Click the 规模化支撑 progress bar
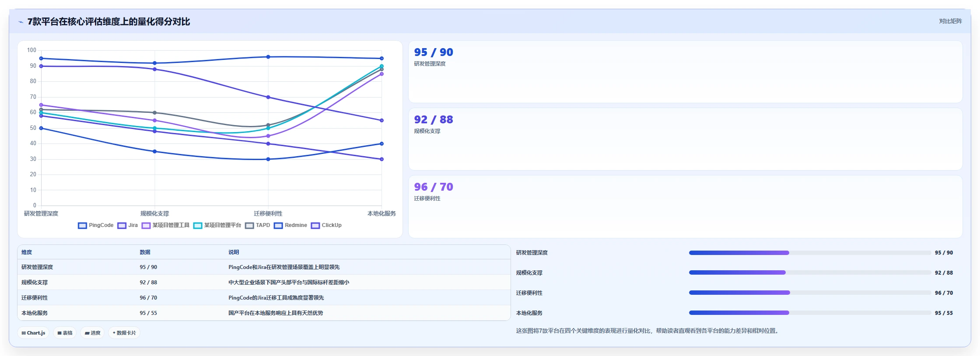The width and height of the screenshot is (980, 356). [810, 272]
